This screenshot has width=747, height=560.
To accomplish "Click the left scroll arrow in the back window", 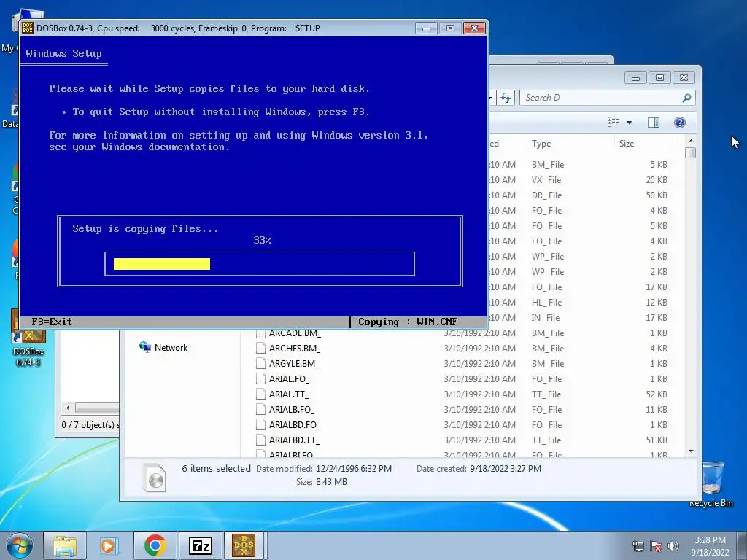I will tap(68, 408).
